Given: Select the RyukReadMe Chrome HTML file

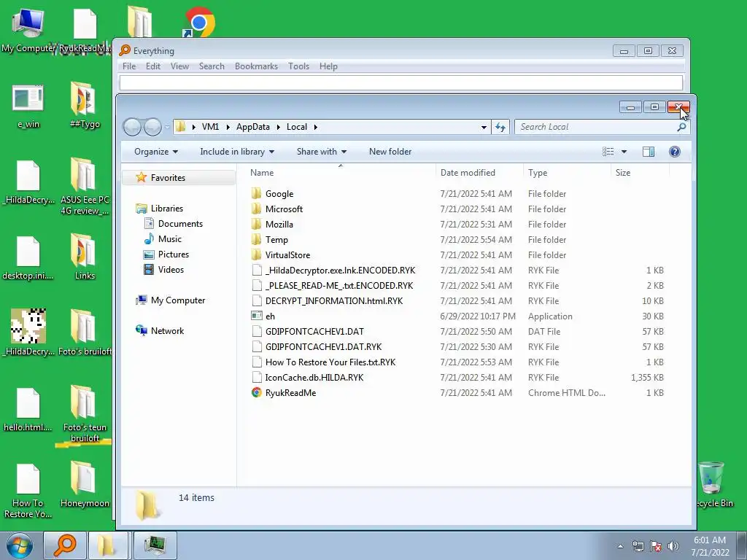Looking at the screenshot, I should (290, 393).
